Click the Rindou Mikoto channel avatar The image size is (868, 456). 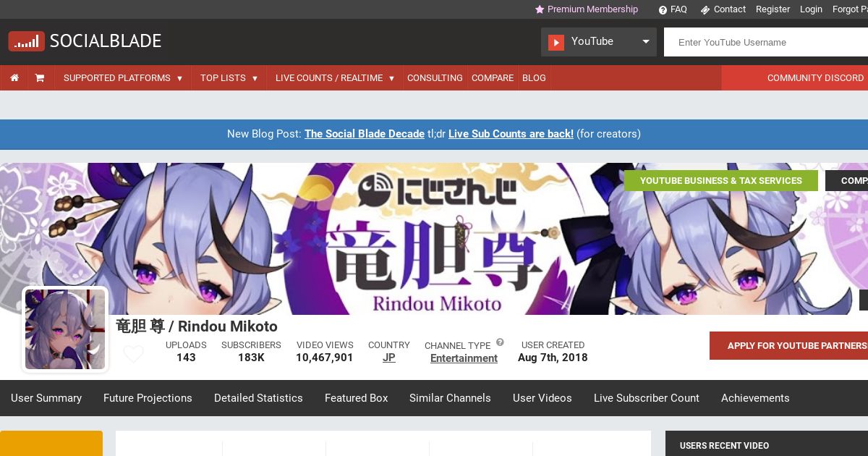[65, 329]
